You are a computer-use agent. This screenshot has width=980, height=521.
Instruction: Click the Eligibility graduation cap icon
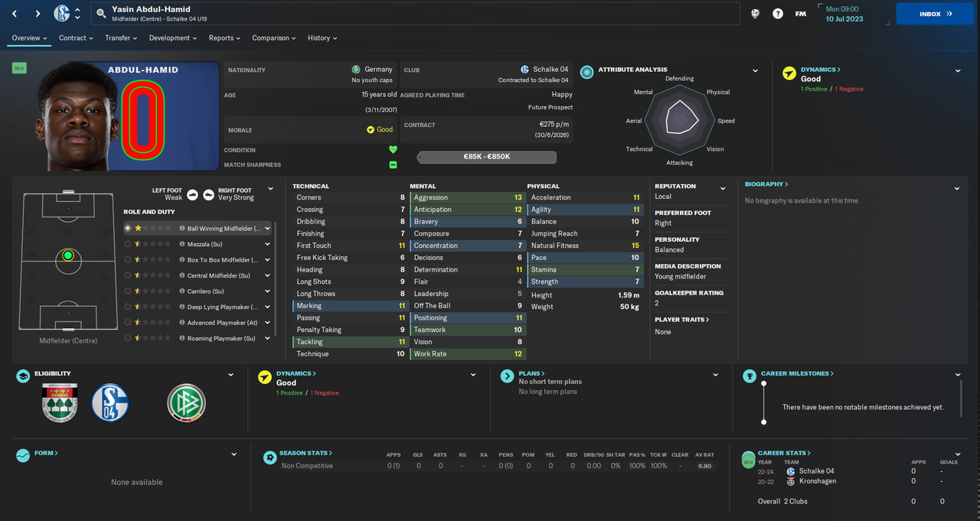(x=23, y=376)
